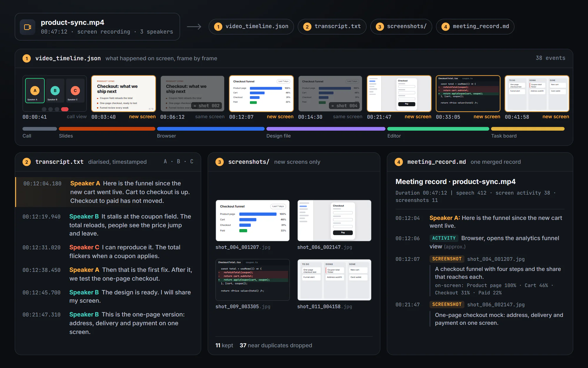This screenshot has height=368, width=588.
Task: Click the orange number 4 badge of meeting_record.md panel
Action: pos(399,162)
